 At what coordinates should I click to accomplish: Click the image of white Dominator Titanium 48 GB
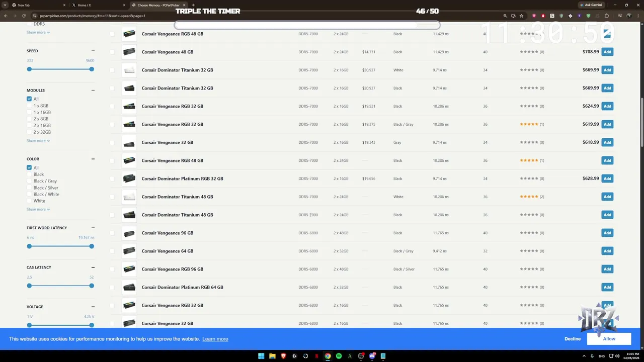click(129, 197)
